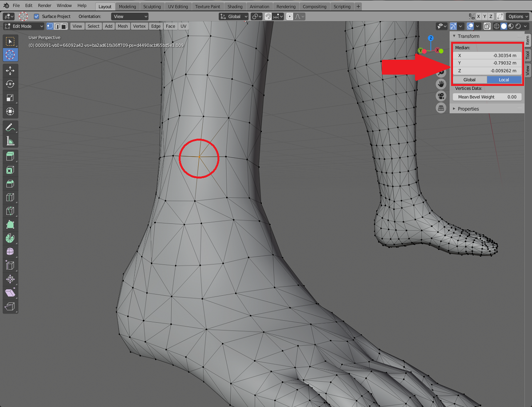Open the Mesh menu
Viewport: 532px width, 407px height.
point(123,26)
